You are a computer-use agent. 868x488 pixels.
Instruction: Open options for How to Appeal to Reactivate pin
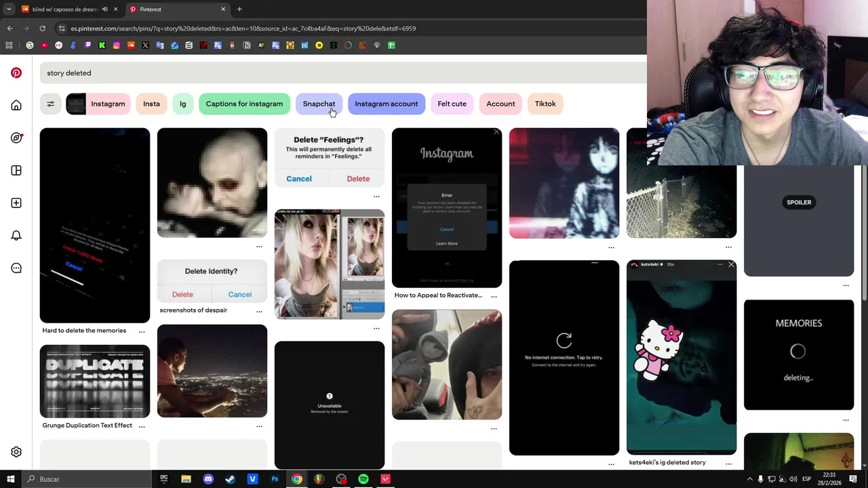494,296
